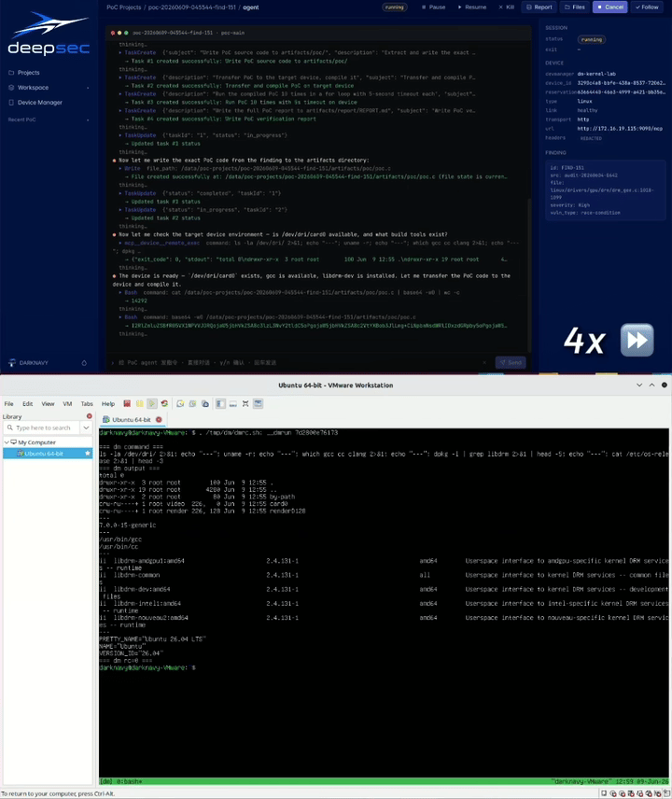The width and height of the screenshot is (672, 799).
Task: Click the device URL http://172.16.19.115 value
Action: (x=620, y=129)
